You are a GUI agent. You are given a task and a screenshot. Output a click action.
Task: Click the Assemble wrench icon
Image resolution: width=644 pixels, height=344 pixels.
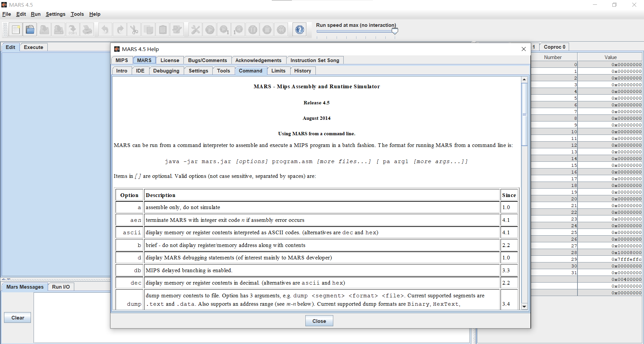click(x=196, y=30)
